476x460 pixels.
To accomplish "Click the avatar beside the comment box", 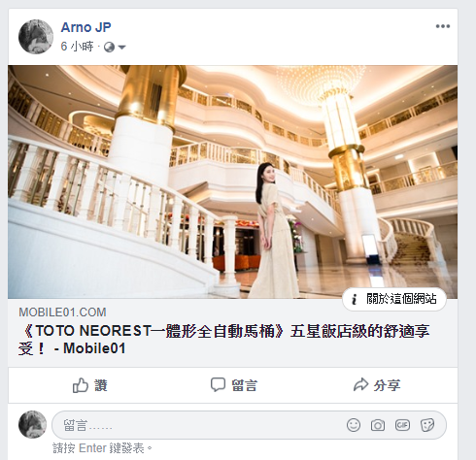I will pos(32,424).
